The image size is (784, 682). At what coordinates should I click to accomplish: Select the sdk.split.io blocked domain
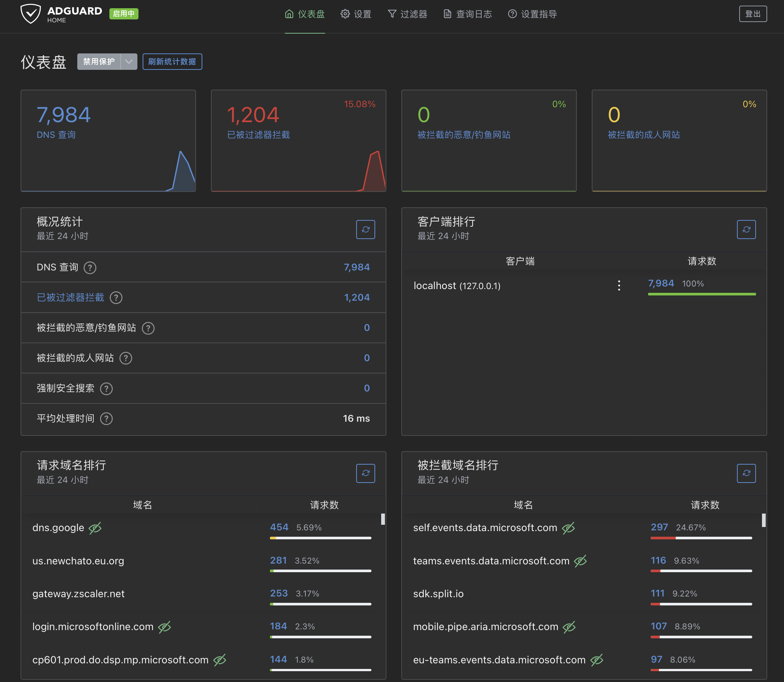438,594
